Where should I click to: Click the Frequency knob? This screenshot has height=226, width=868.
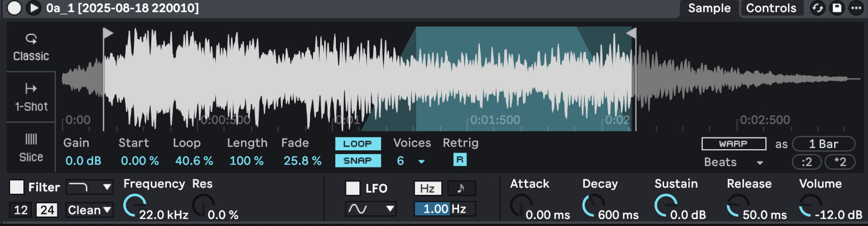click(x=133, y=205)
